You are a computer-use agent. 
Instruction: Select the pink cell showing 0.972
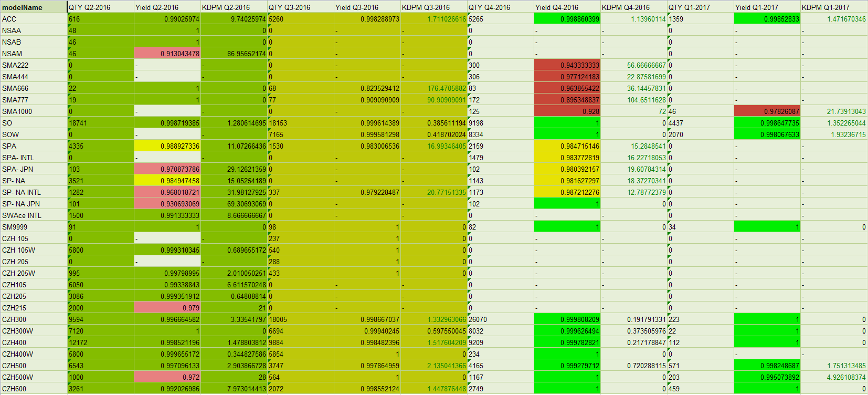point(167,377)
